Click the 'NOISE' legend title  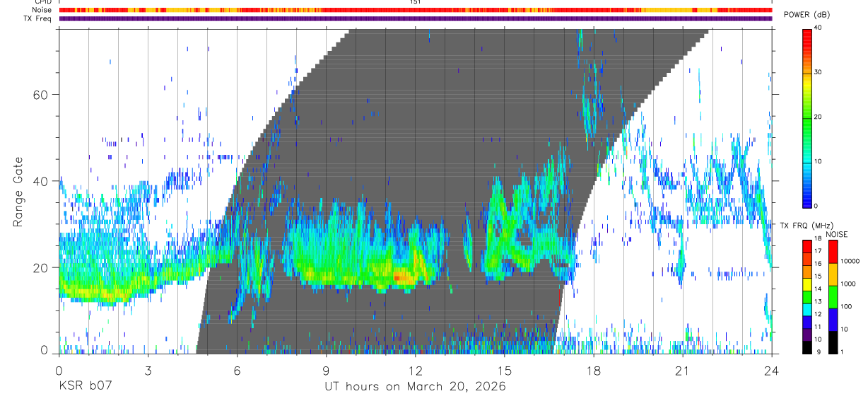[x=836, y=234]
